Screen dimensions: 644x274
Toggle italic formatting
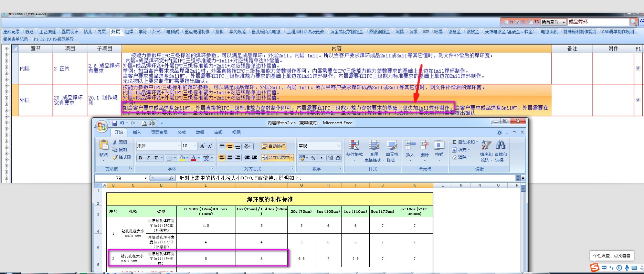point(148,158)
